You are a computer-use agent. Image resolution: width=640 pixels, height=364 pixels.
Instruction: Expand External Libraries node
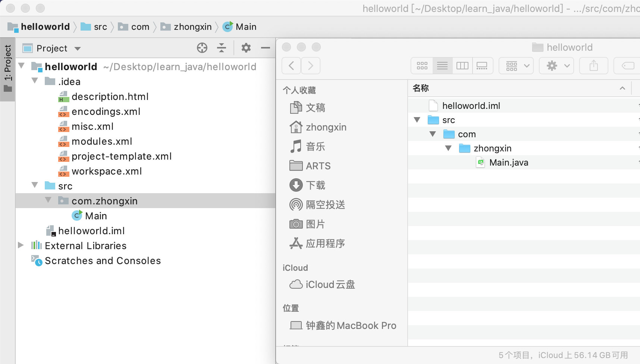coord(21,245)
